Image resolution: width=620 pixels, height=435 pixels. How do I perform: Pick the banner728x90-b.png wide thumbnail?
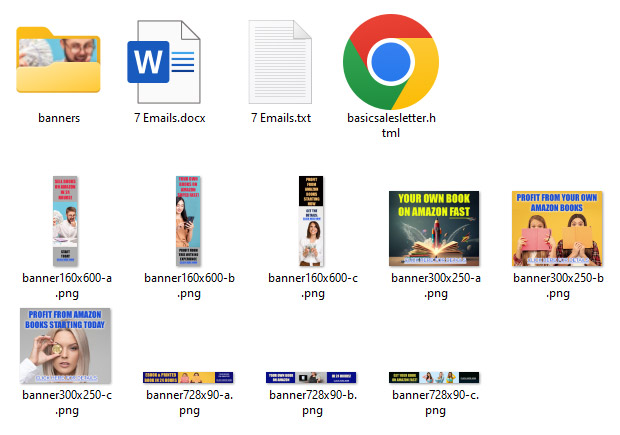[311, 377]
